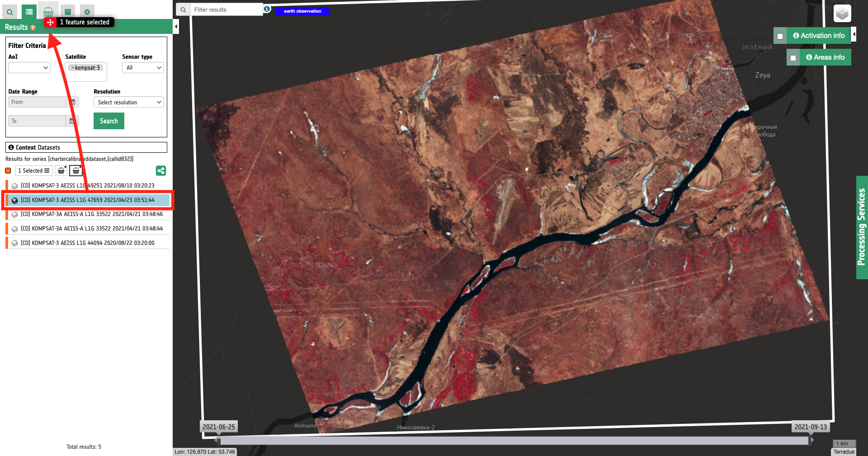Open the From date calendar picker
This screenshot has height=456, width=868.
tap(73, 102)
